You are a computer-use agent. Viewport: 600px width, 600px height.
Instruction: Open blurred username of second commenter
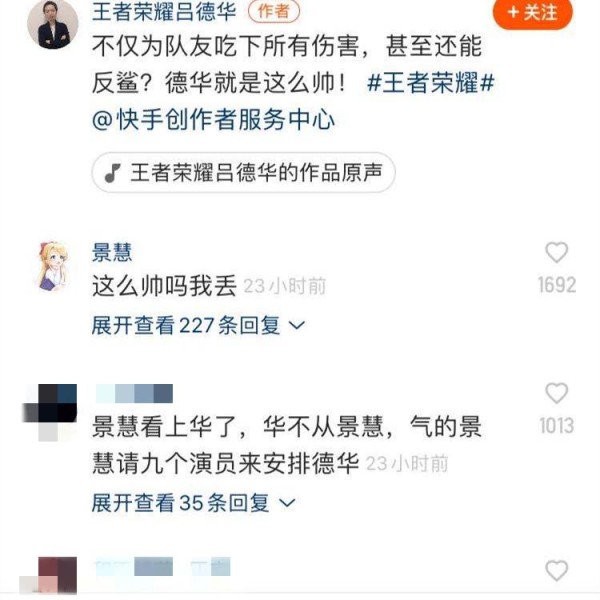[x=134, y=393]
